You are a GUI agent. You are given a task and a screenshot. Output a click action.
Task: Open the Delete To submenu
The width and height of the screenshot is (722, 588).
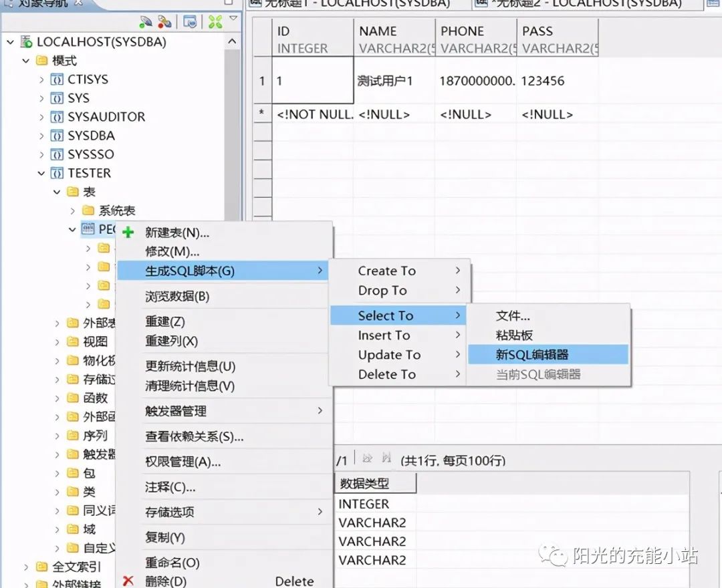tap(398, 375)
